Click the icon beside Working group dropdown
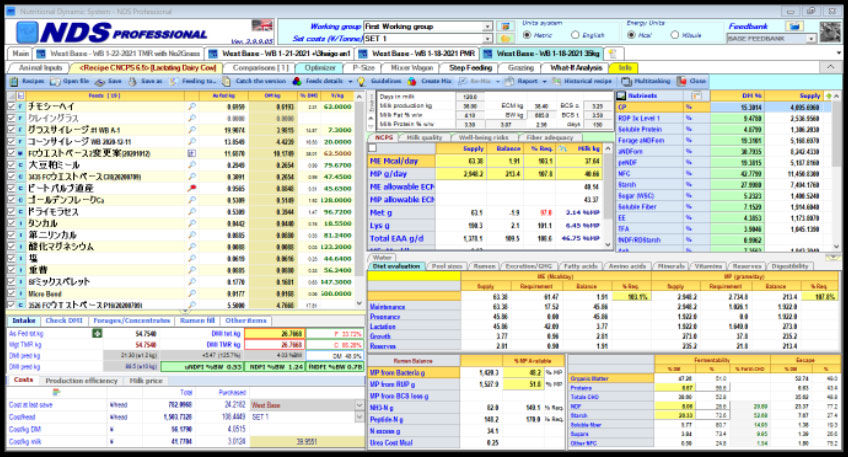The height and width of the screenshot is (457, 848). (x=505, y=26)
